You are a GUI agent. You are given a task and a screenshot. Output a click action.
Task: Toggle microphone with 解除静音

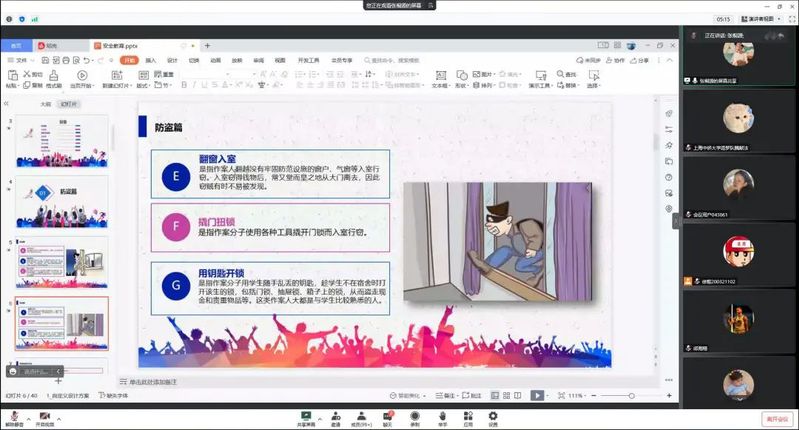14,416
